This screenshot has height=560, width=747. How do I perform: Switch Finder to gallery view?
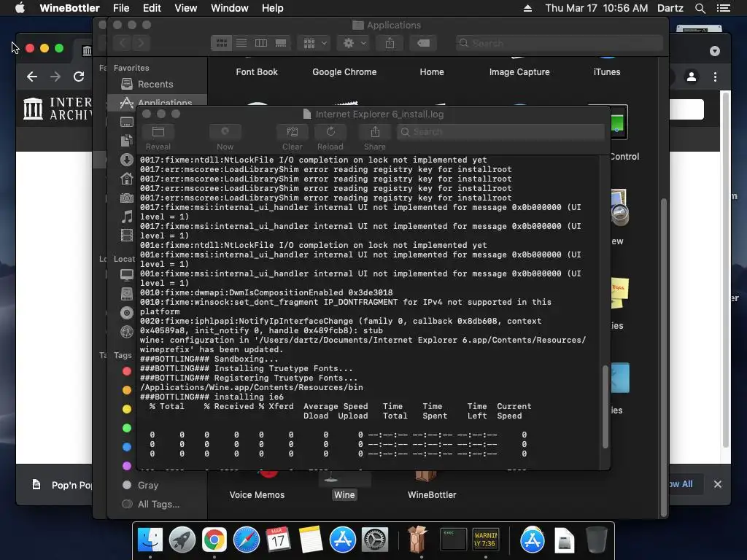click(281, 43)
